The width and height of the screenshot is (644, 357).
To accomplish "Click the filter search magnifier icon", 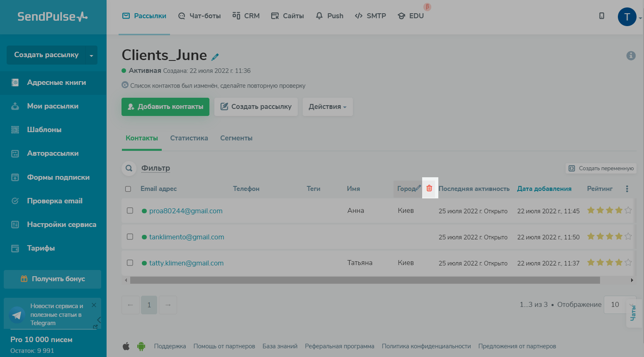I will (129, 168).
